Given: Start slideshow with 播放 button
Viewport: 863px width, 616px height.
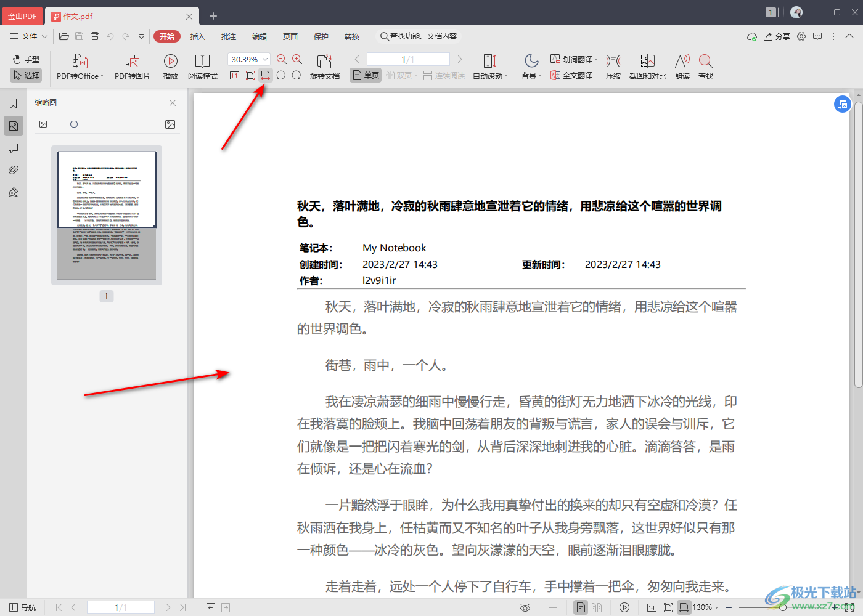Looking at the screenshot, I should coord(171,67).
